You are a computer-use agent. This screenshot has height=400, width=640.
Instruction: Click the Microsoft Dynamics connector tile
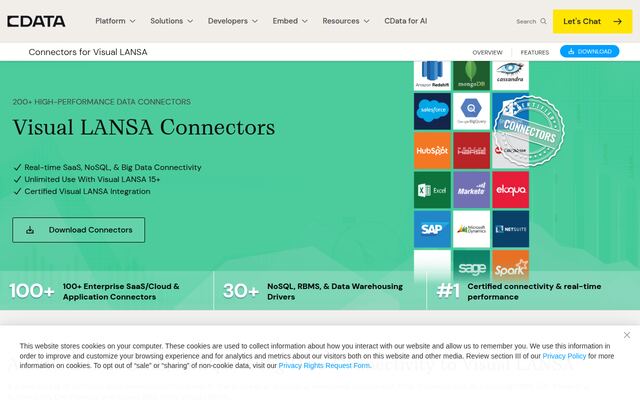coord(471,229)
